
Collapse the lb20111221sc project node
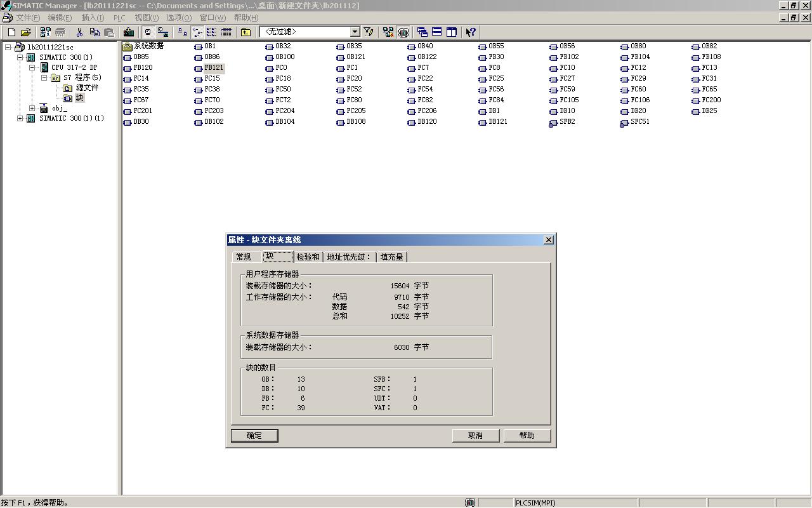click(8, 47)
